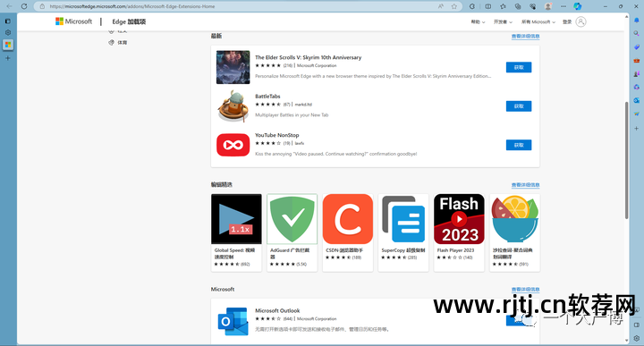Open Global Speed extension card
The image size is (644, 346).
pos(236,232)
